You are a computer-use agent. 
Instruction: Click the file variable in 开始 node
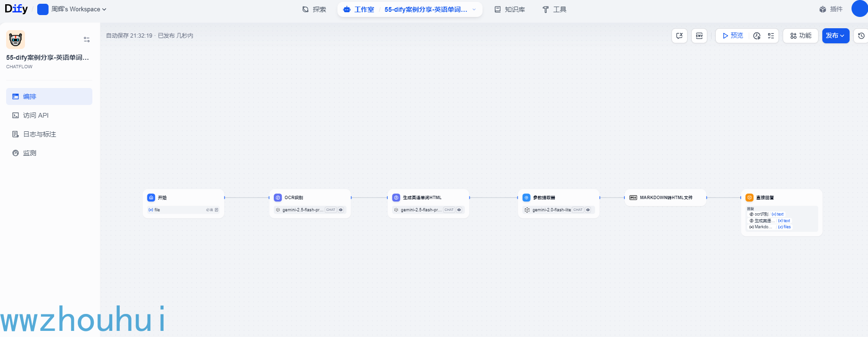click(x=183, y=210)
